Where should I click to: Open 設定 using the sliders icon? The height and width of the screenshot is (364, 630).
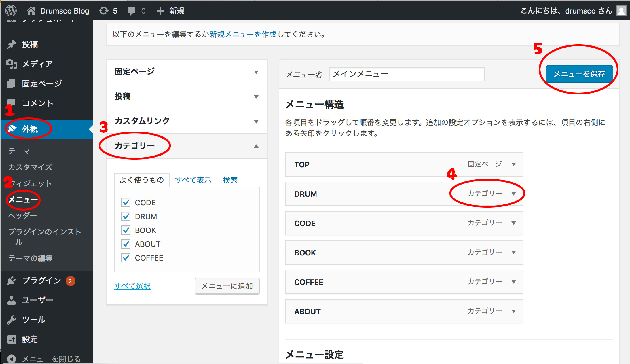pyautogui.click(x=12, y=339)
